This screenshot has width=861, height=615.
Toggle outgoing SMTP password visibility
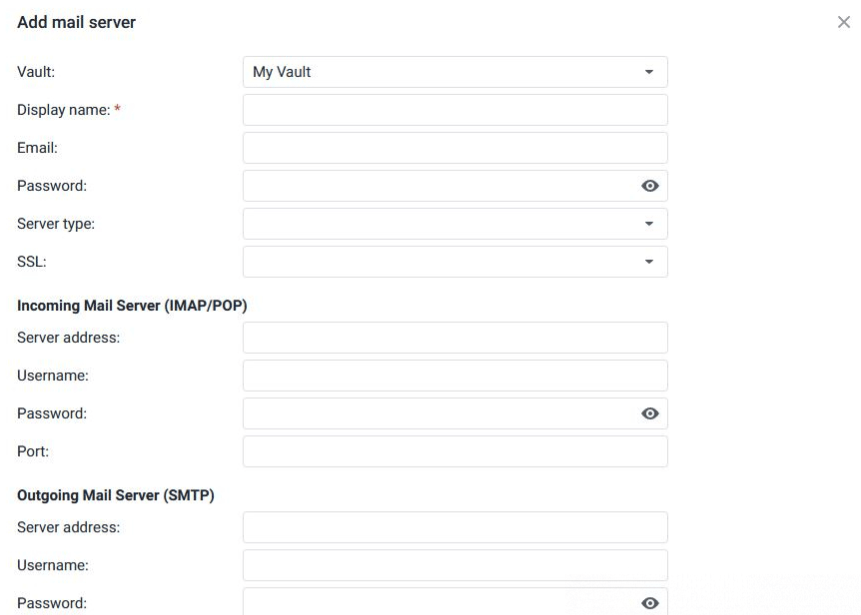point(650,603)
